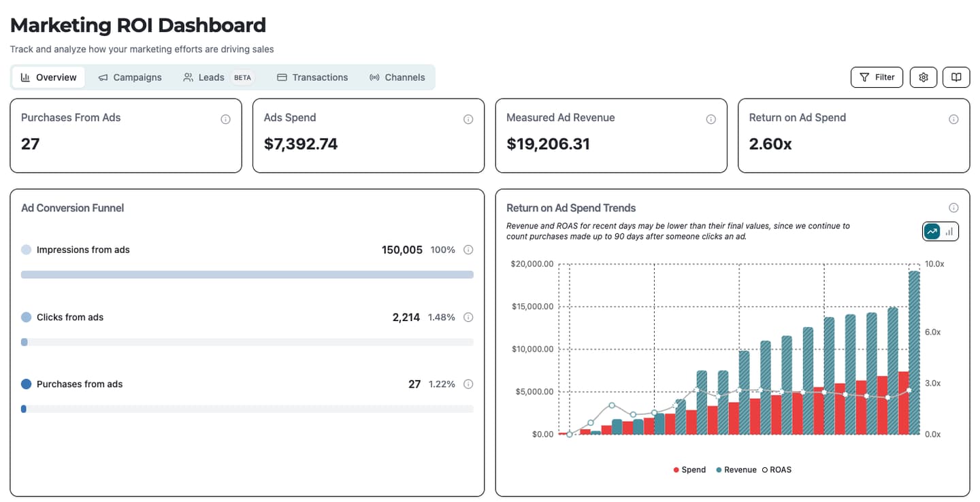The image size is (980, 502).
Task: Show info for Measured Ad Revenue card
Action: [711, 119]
